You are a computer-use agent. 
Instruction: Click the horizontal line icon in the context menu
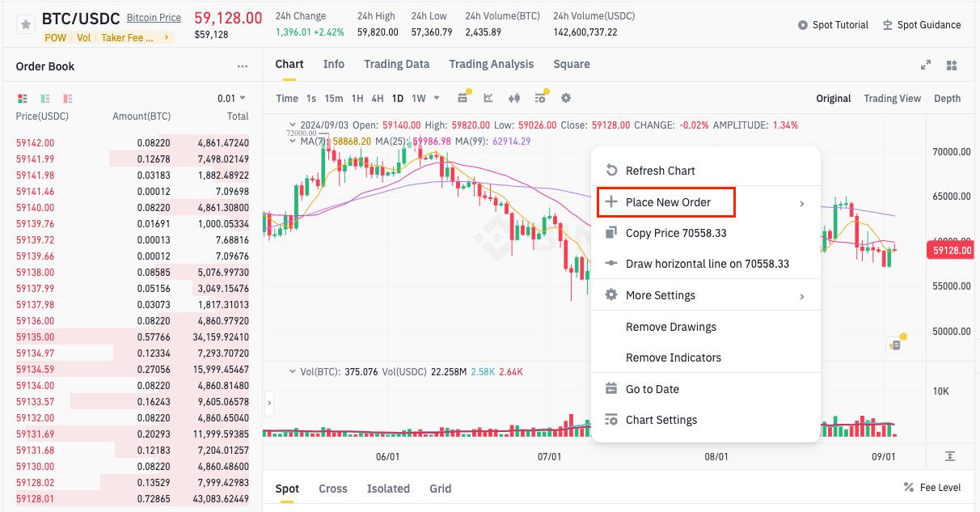coord(611,264)
